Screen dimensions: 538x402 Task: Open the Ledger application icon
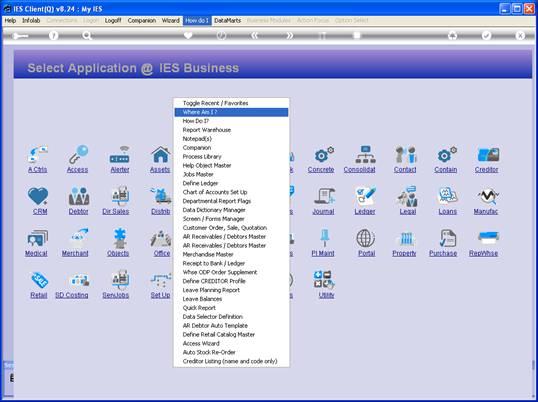coord(365,196)
